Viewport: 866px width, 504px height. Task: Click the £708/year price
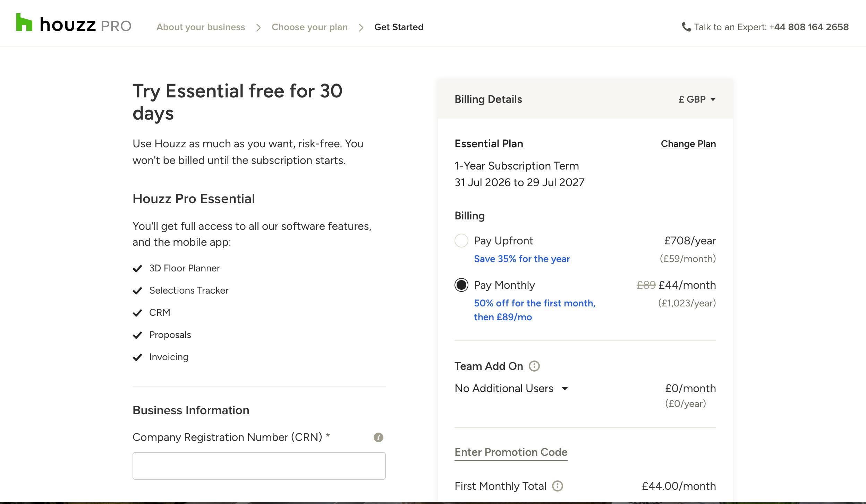pos(690,241)
